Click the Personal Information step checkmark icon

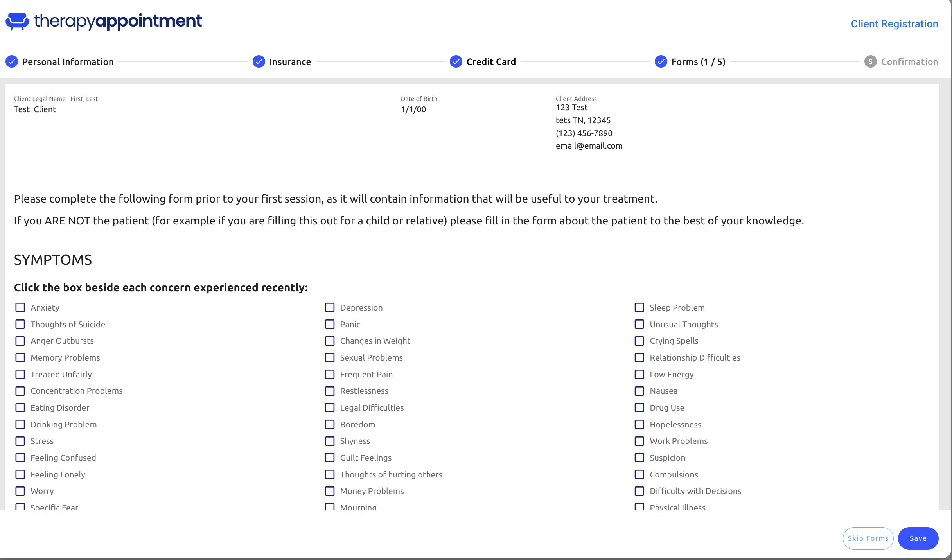click(x=12, y=62)
